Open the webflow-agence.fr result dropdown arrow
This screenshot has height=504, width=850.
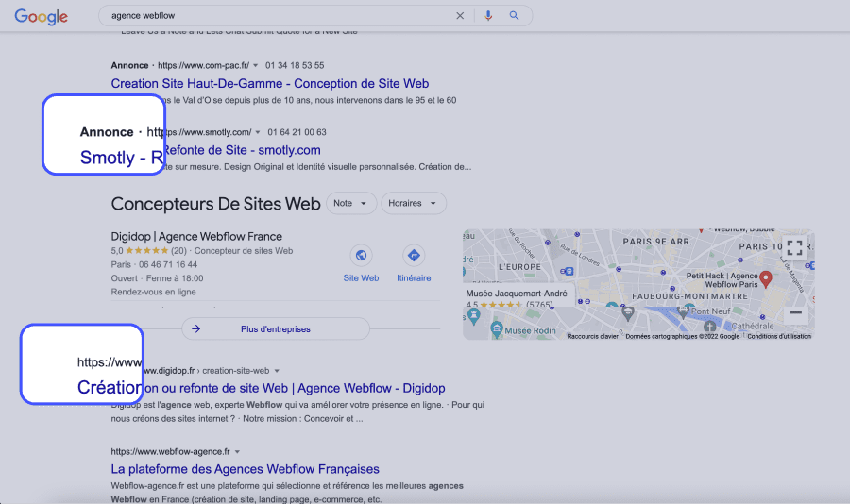pyautogui.click(x=237, y=452)
